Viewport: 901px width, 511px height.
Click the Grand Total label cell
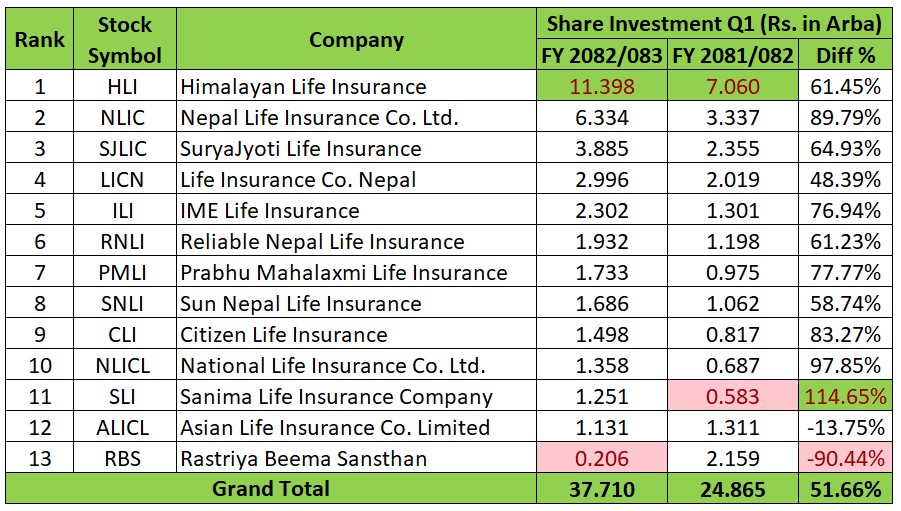tap(269, 489)
